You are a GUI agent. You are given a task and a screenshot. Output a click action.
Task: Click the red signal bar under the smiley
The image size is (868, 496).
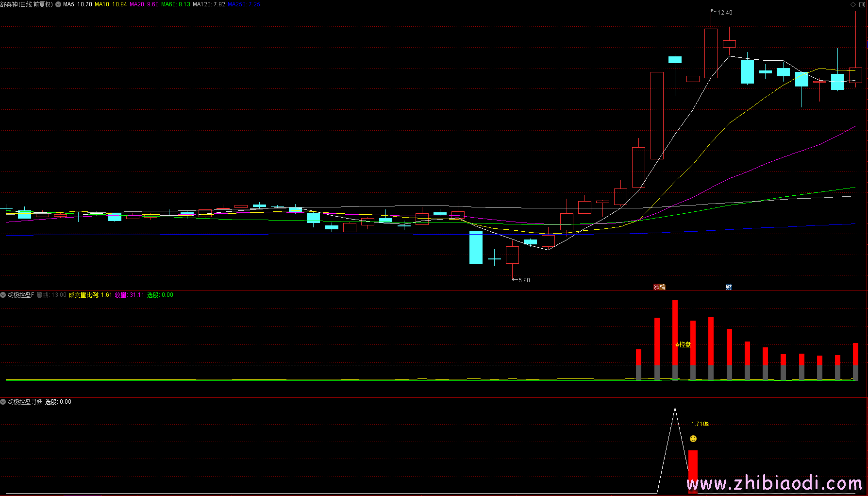693,471
